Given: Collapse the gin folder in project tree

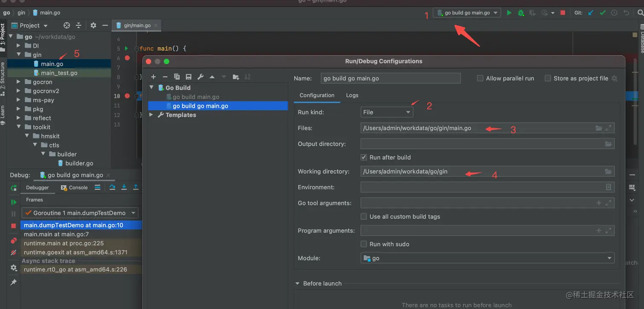Looking at the screenshot, I should click(18, 55).
